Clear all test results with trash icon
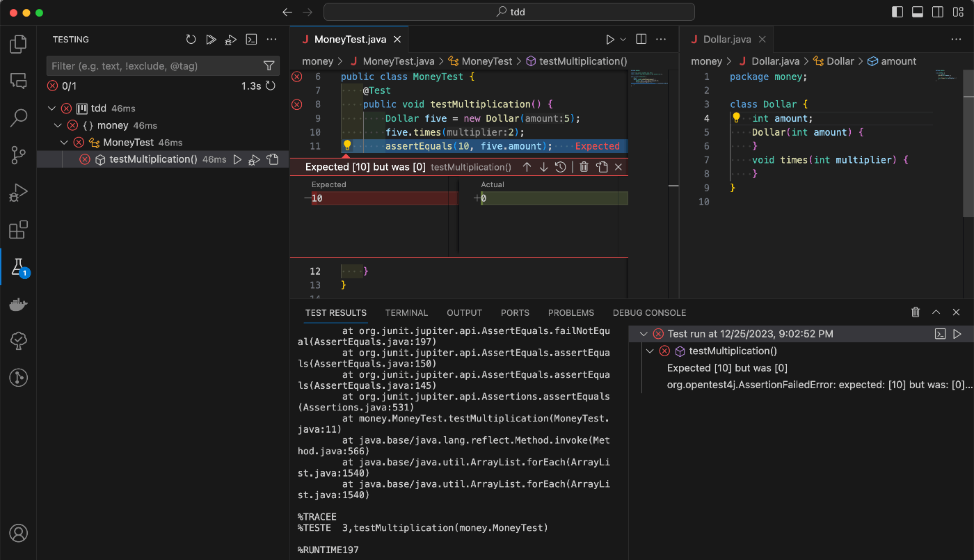 [916, 312]
